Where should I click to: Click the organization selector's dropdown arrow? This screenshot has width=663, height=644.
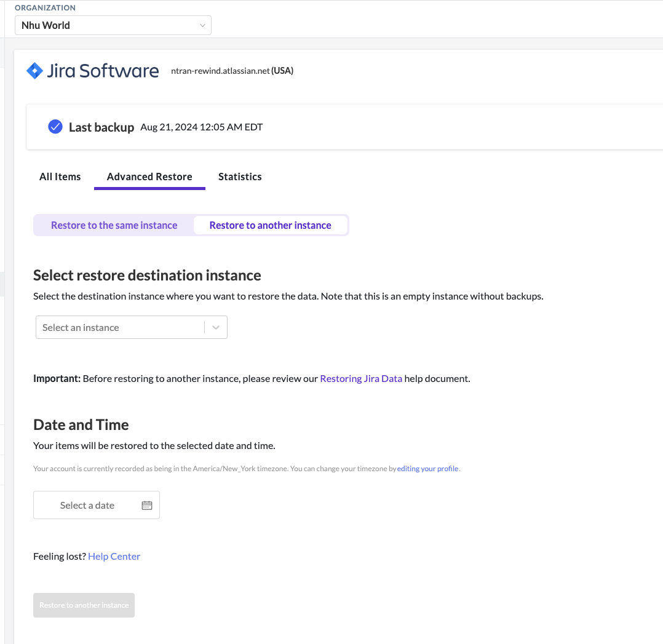point(202,25)
